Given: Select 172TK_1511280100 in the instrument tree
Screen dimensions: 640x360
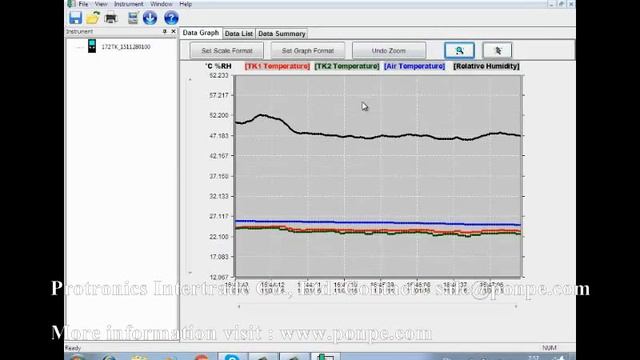Looking at the screenshot, I should [x=126, y=47].
